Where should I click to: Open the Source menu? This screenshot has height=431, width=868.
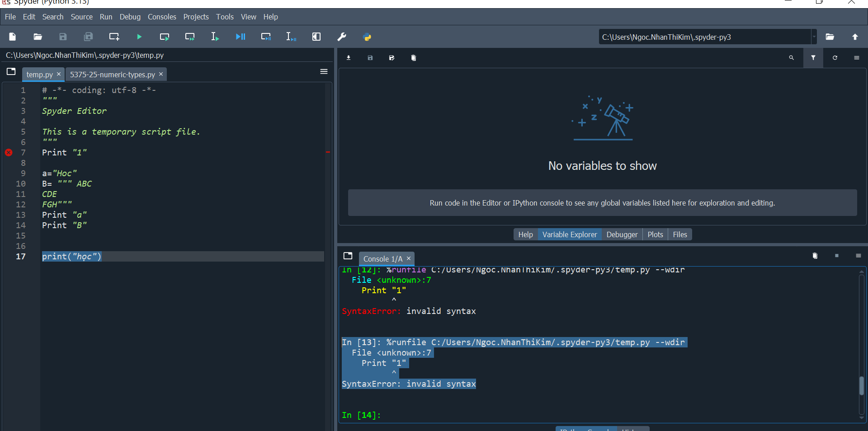(x=82, y=17)
